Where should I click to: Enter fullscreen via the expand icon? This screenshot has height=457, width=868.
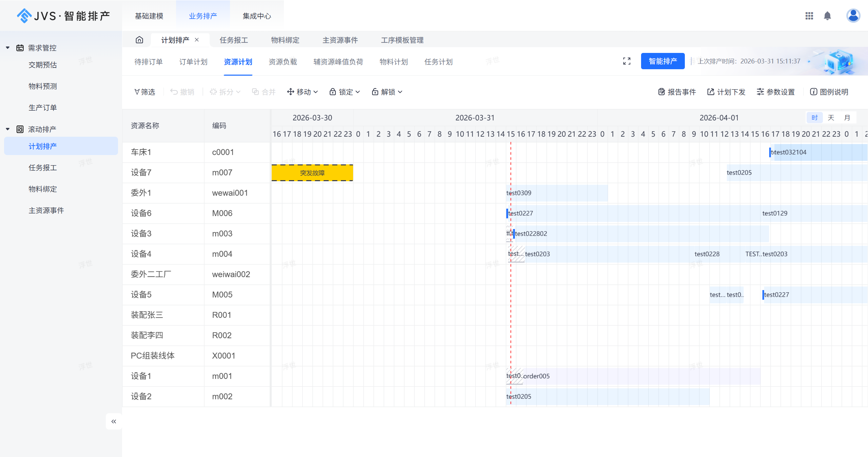coord(626,61)
